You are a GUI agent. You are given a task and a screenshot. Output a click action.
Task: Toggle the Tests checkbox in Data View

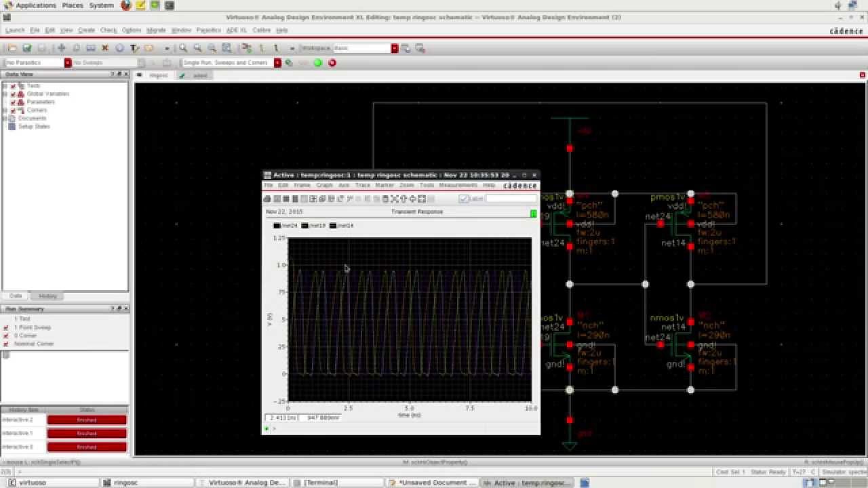coord(13,86)
